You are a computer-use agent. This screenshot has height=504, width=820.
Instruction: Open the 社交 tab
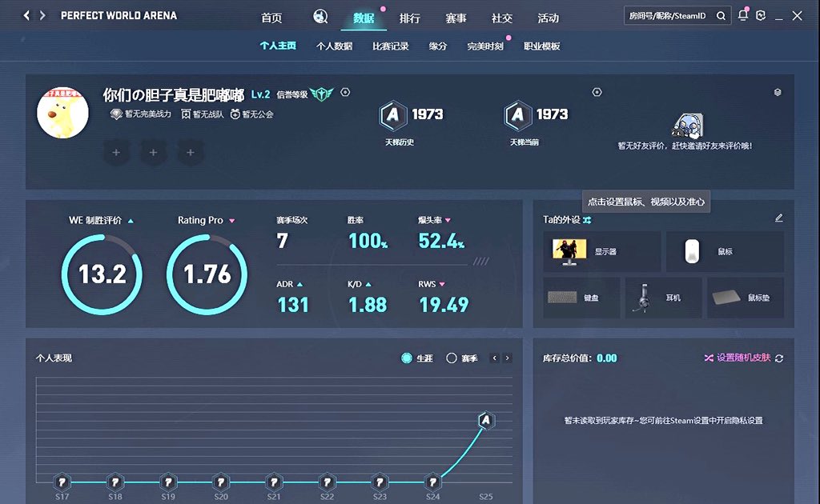(501, 18)
